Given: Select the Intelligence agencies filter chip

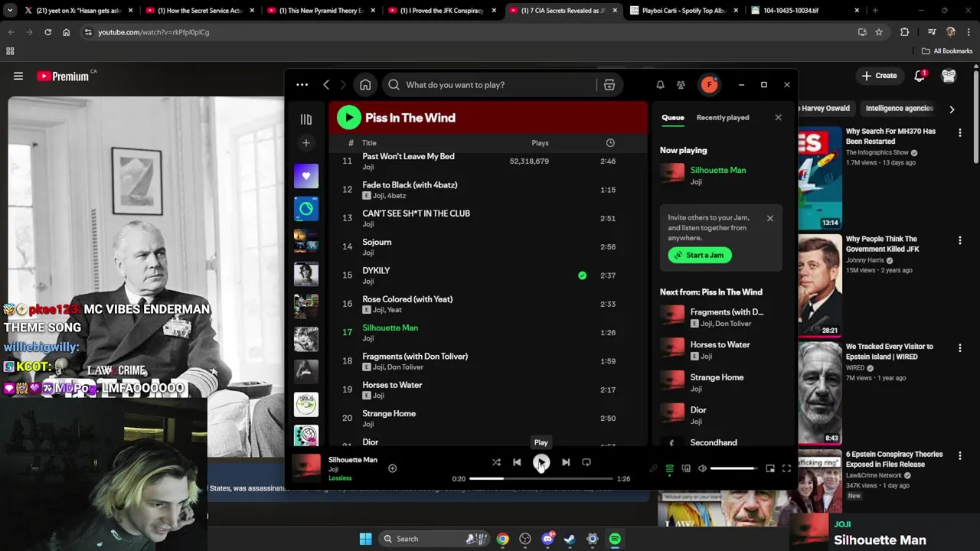Looking at the screenshot, I should coord(899,109).
